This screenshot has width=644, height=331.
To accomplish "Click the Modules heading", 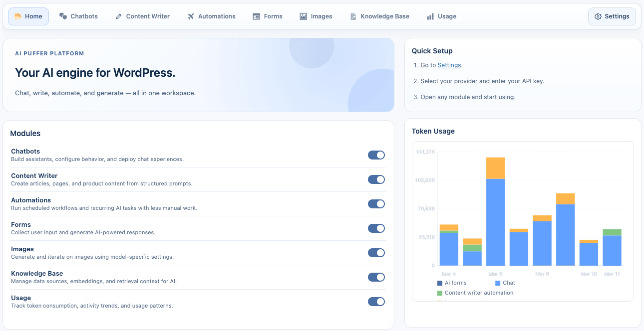I will tap(25, 134).
